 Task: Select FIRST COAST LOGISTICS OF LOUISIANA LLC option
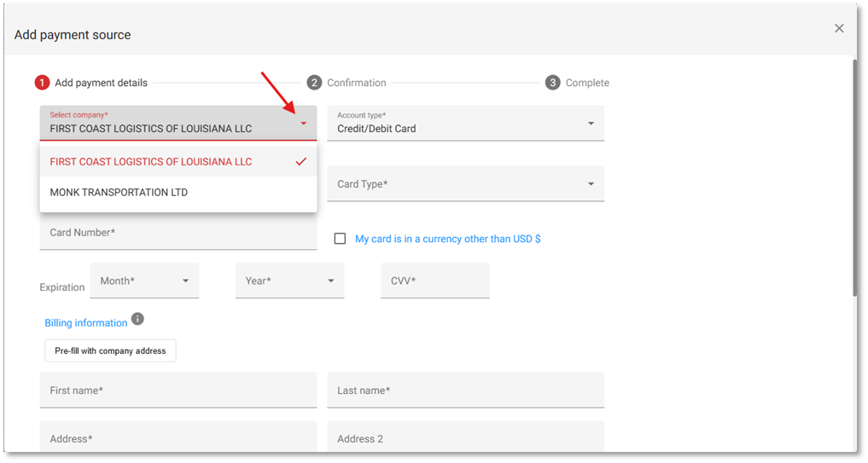[x=178, y=161]
